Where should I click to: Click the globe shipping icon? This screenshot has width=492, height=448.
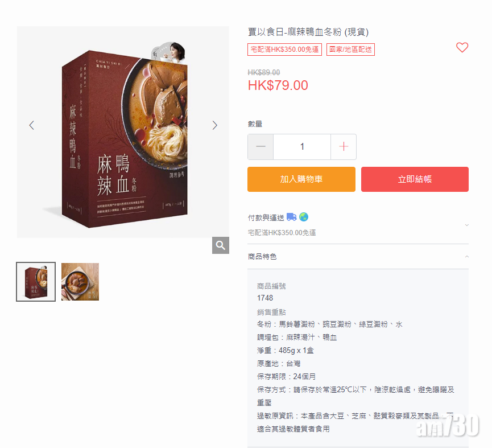[303, 217]
